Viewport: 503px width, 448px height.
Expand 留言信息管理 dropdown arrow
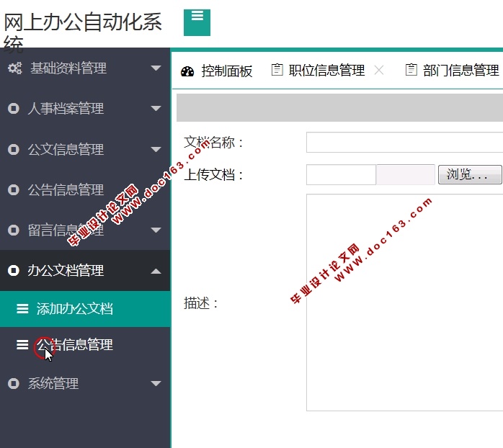point(156,230)
